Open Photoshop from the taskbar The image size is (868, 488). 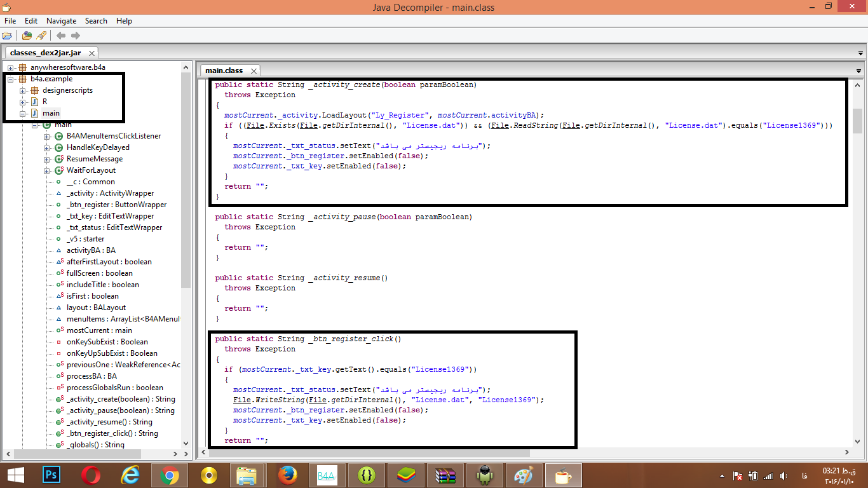pyautogui.click(x=51, y=475)
